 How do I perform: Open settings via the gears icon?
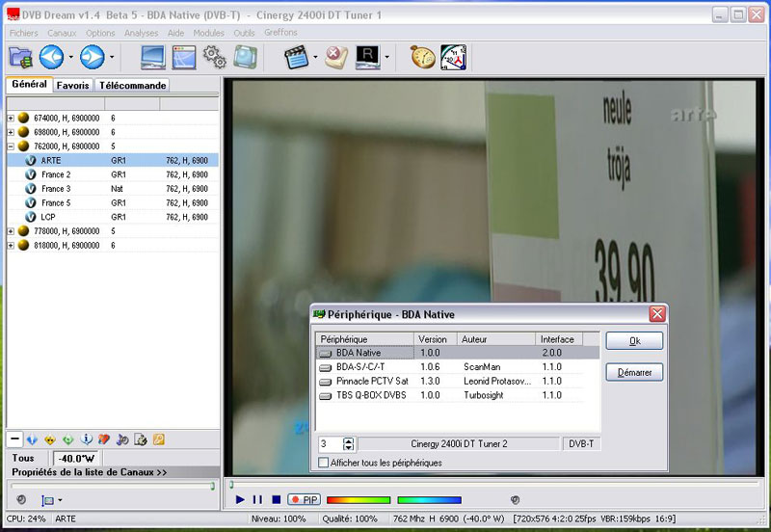pyautogui.click(x=215, y=57)
